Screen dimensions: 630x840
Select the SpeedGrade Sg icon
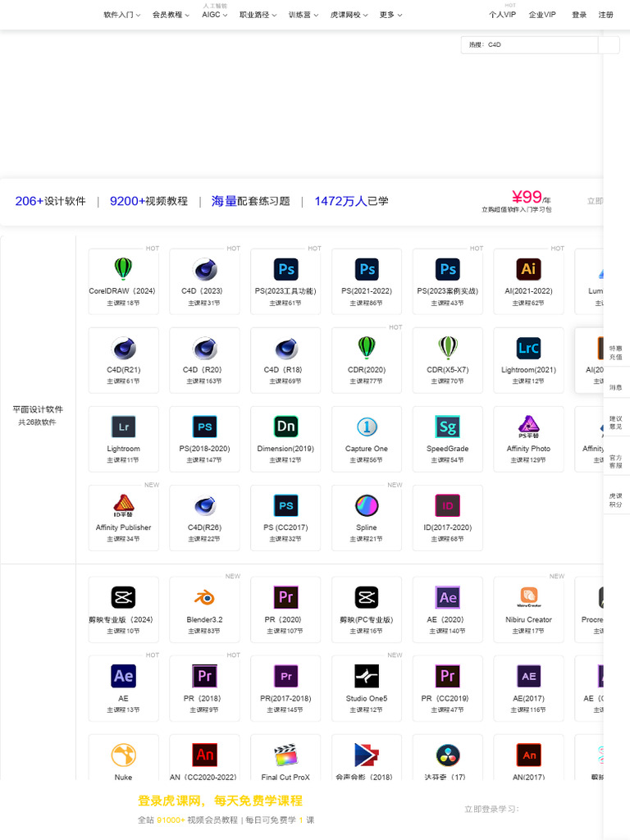(x=447, y=427)
